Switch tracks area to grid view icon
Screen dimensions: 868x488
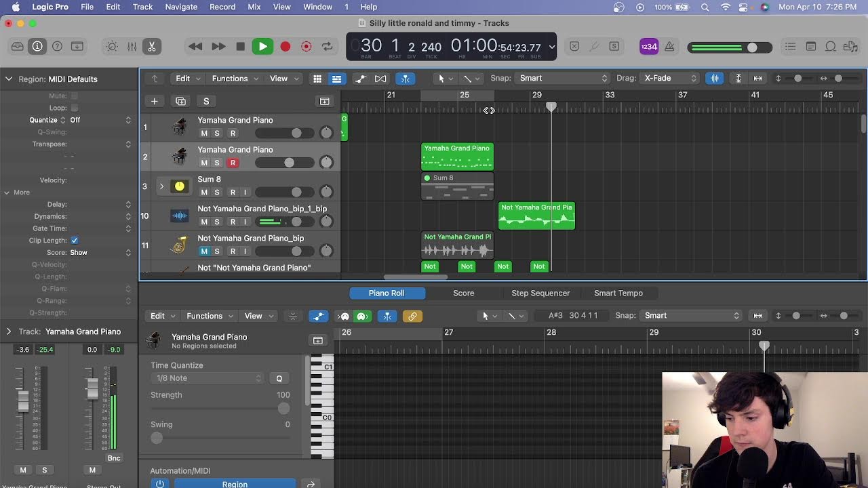tap(317, 79)
